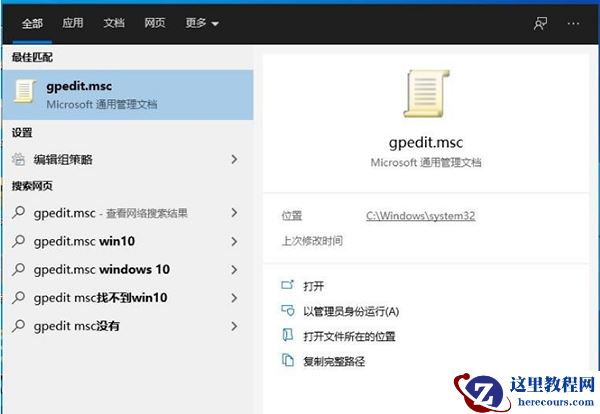Choose 复制完整路径
This screenshot has width=600, height=414.
pos(334,362)
